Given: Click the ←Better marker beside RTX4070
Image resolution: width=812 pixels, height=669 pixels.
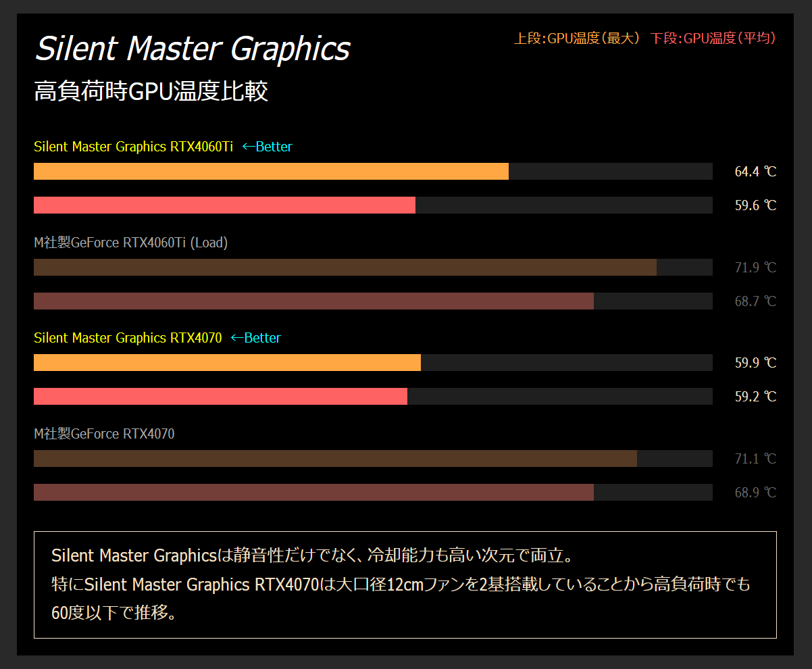Looking at the screenshot, I should tap(255, 338).
